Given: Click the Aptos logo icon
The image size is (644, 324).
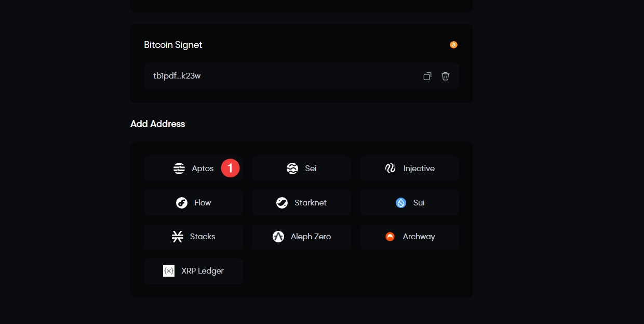Looking at the screenshot, I should (x=179, y=169).
